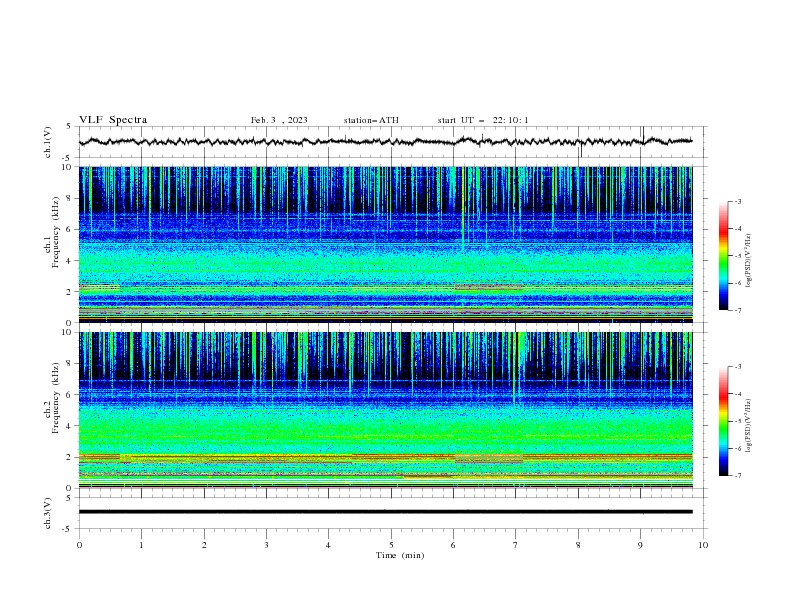Click the "Time (min)" axis label
This screenshot has width=792, height=612.
coord(400,555)
